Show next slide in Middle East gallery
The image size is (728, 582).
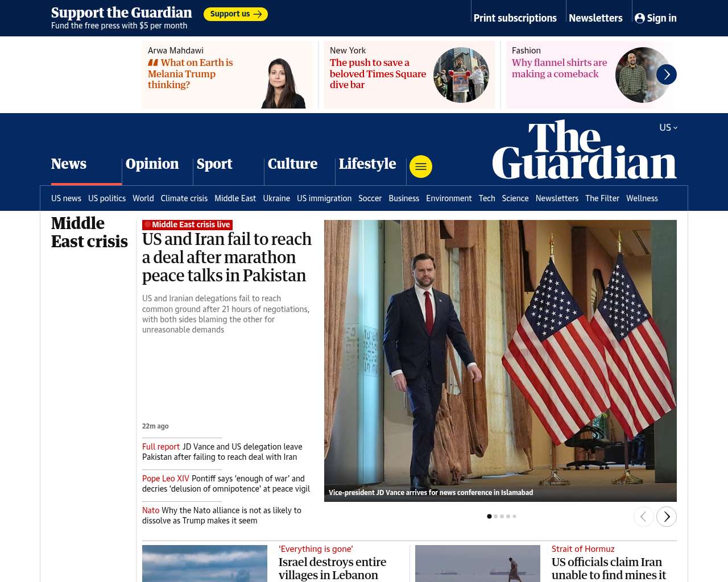pos(667,517)
